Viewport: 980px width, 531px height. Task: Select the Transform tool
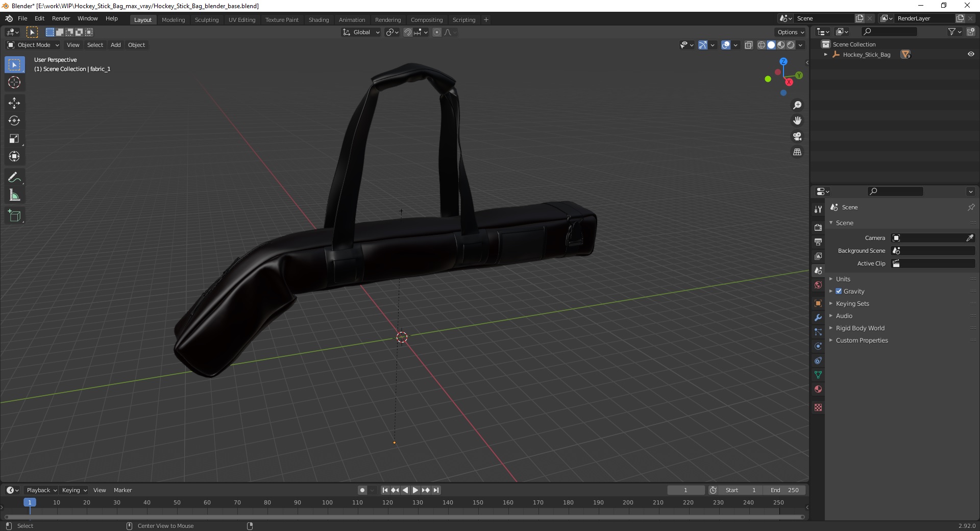14,157
